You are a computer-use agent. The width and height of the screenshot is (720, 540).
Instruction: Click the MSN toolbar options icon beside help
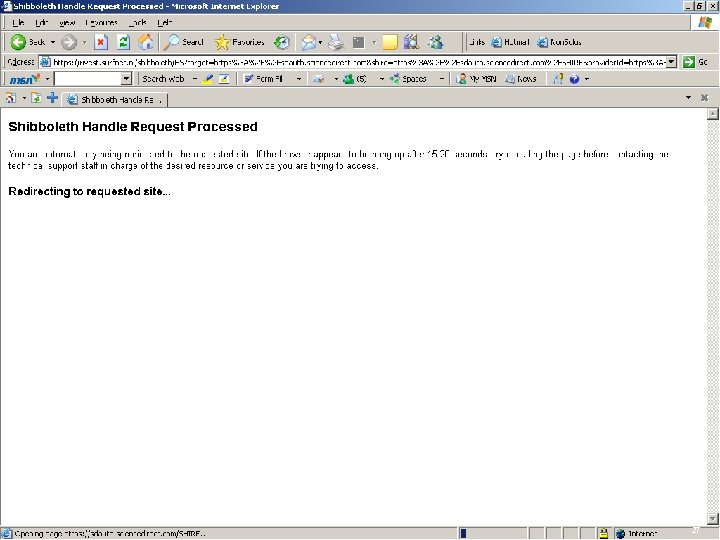(558, 79)
